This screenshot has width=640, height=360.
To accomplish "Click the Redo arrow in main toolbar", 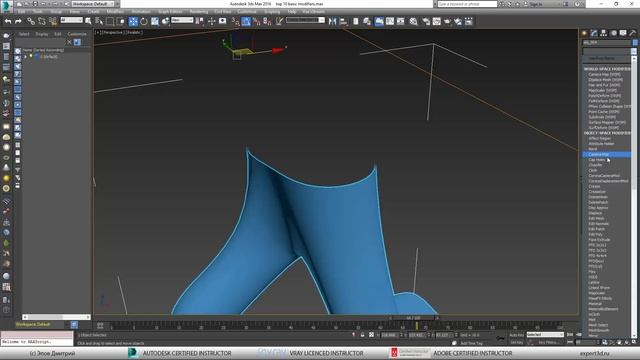I will (x=18, y=21).
